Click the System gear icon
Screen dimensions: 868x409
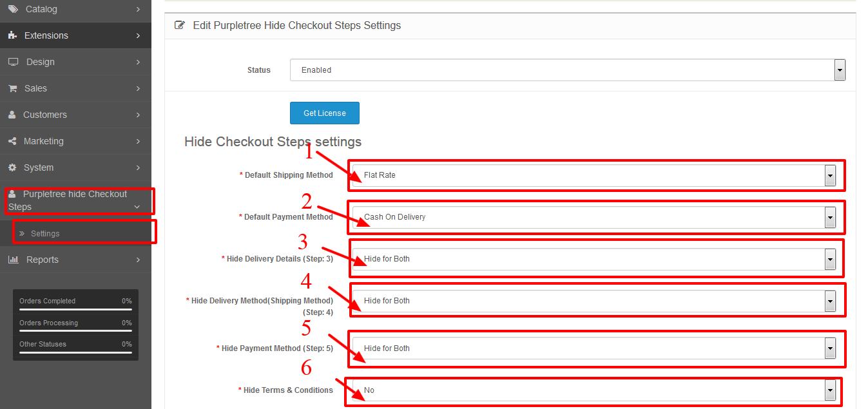[x=12, y=167]
